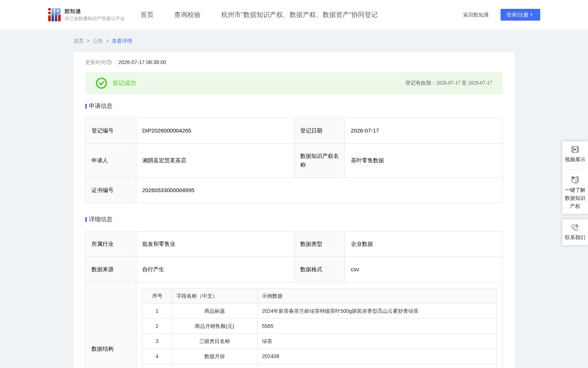The width and height of the screenshot is (588, 368).
Task: Click the green 登记成功 checkmark icon
Action: pyautogui.click(x=101, y=83)
